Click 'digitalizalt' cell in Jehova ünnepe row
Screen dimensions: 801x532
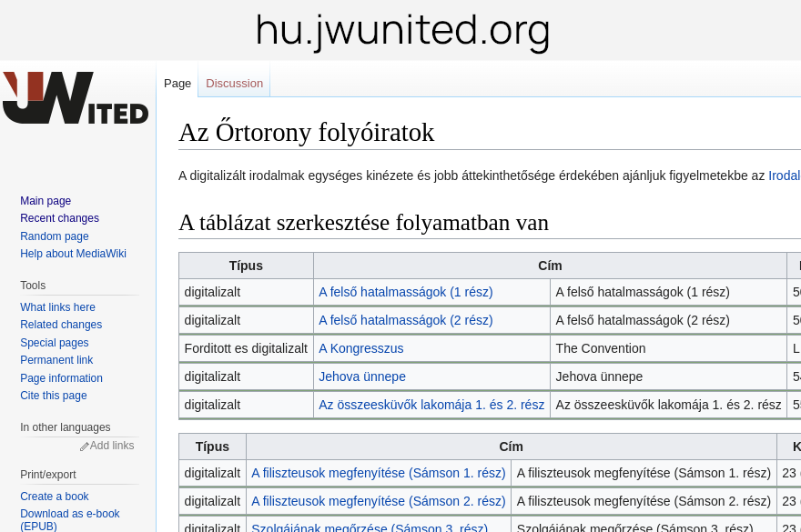[x=246, y=376]
